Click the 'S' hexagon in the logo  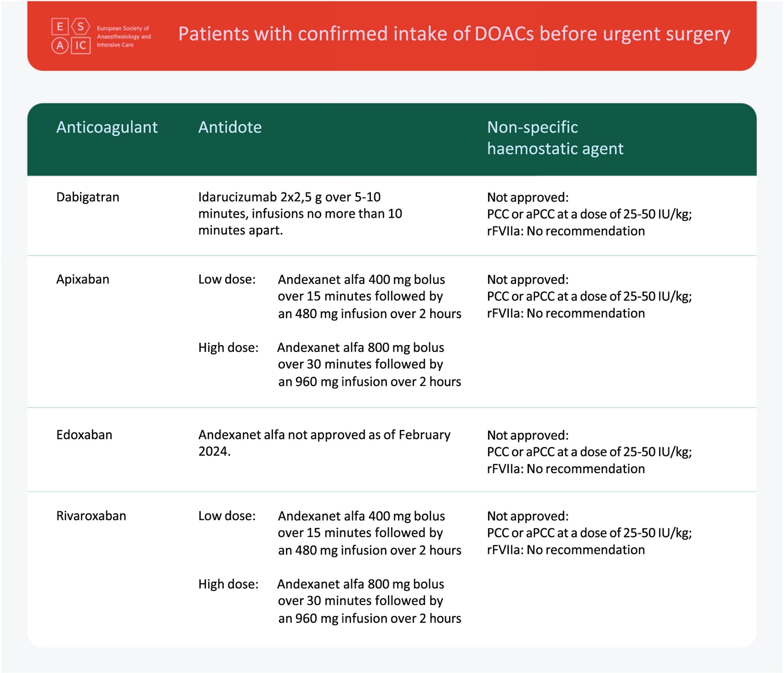[x=81, y=26]
